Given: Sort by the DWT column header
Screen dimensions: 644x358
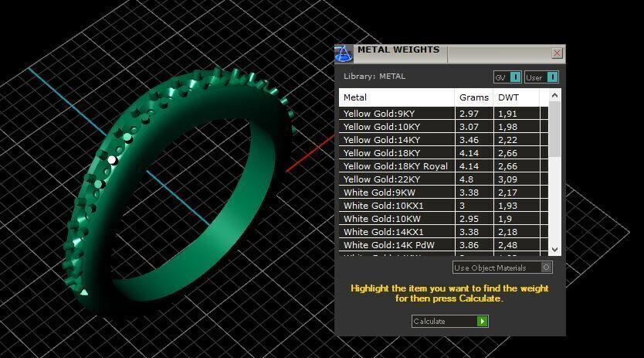Looking at the screenshot, I should click(x=517, y=97).
